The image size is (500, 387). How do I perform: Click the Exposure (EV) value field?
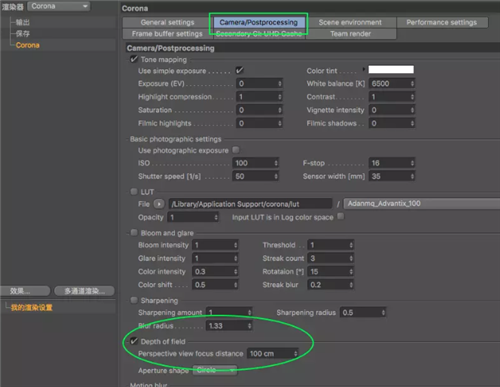[x=259, y=84]
